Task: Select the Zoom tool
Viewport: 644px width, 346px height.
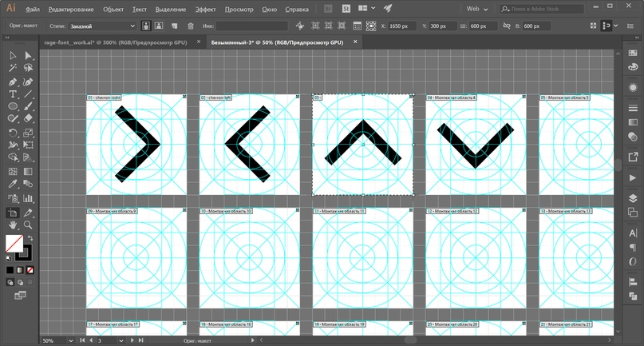Action: tap(28, 225)
